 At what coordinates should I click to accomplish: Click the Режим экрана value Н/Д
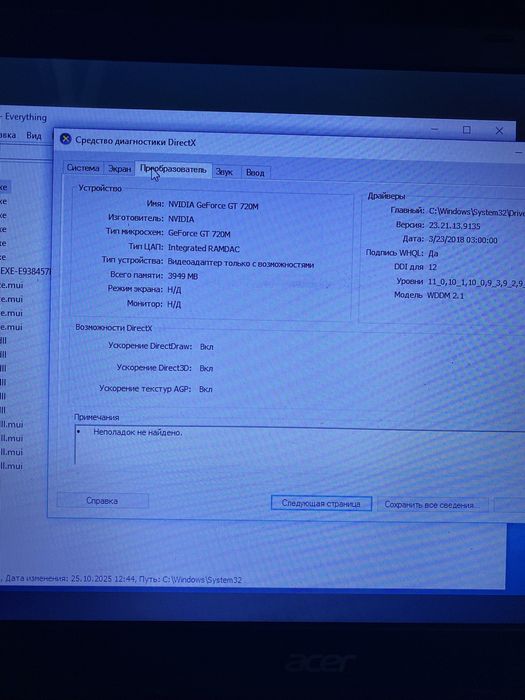point(174,290)
